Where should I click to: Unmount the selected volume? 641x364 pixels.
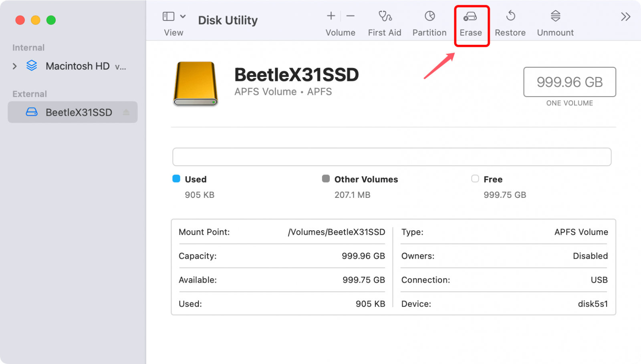554,22
